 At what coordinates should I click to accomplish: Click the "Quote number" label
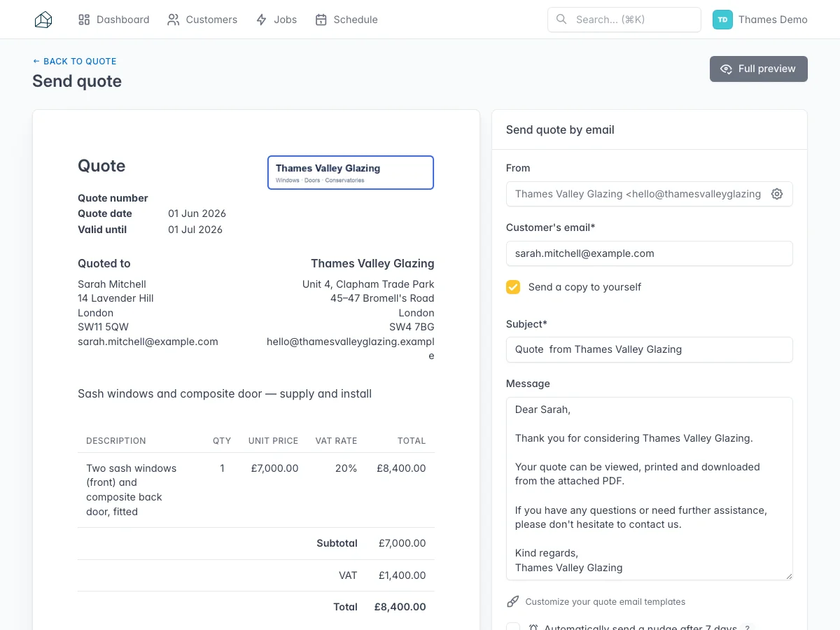click(x=113, y=198)
